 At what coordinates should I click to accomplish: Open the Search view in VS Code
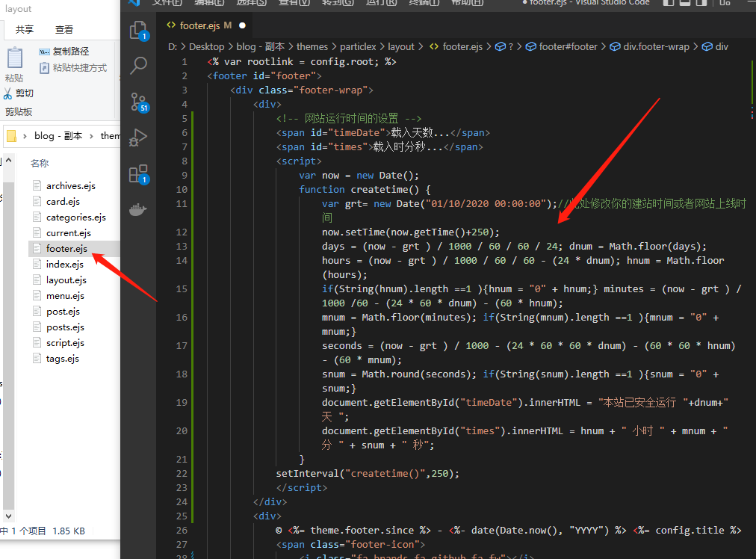coord(139,66)
